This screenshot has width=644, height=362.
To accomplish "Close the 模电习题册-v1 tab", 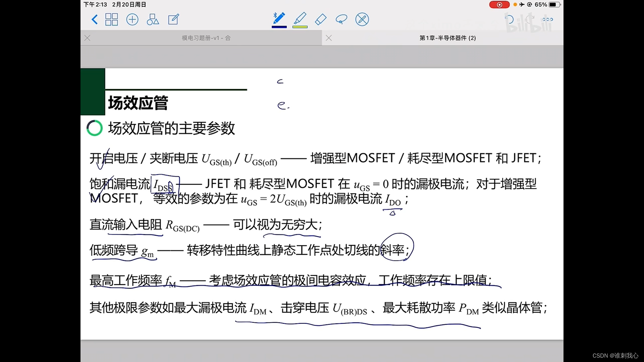I will 88,38.
